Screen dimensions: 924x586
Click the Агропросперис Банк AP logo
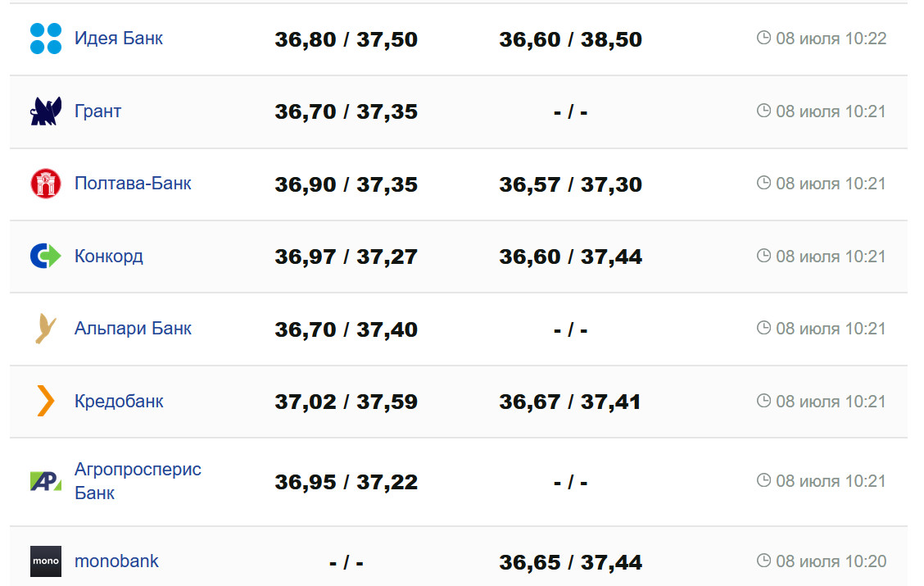click(x=46, y=481)
